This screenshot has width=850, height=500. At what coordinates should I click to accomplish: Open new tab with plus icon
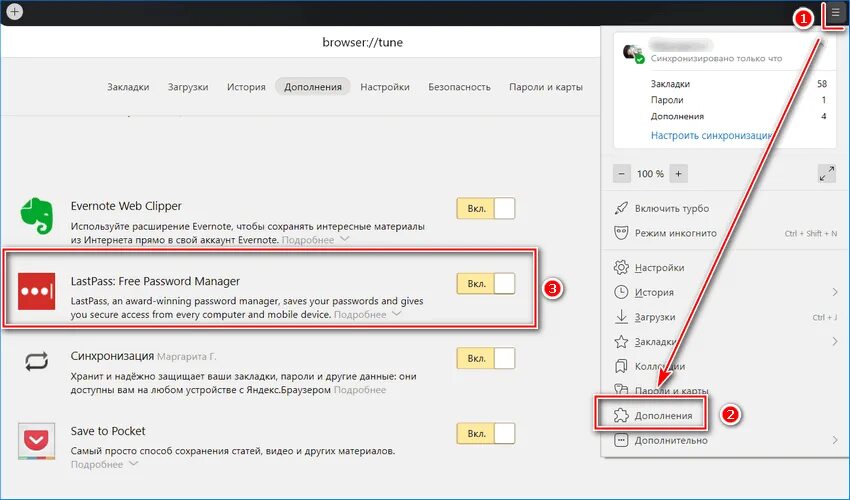tap(15, 11)
